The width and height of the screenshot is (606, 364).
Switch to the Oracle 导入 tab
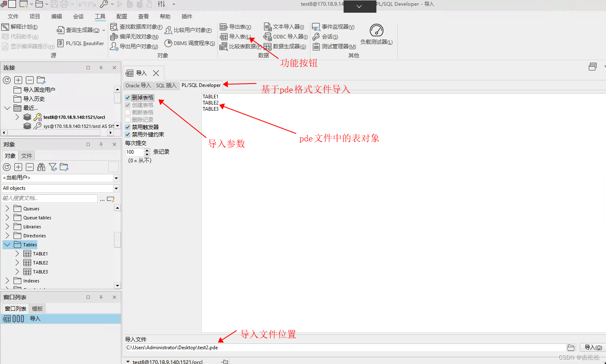138,85
